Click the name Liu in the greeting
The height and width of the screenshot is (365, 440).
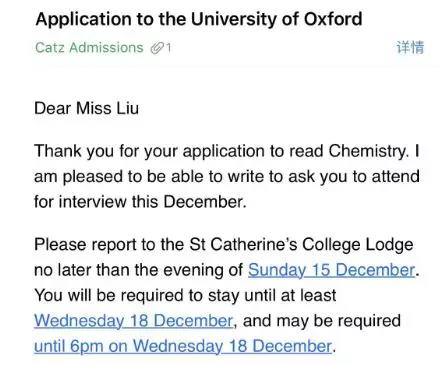pos(127,109)
